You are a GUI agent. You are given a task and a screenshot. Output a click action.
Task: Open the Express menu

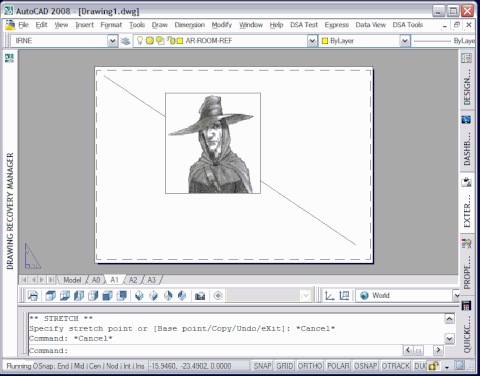(x=337, y=25)
